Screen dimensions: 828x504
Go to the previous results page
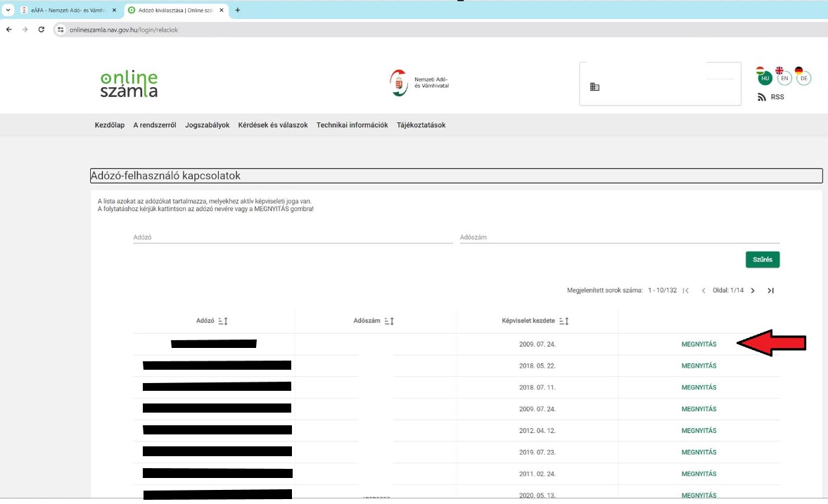click(703, 290)
